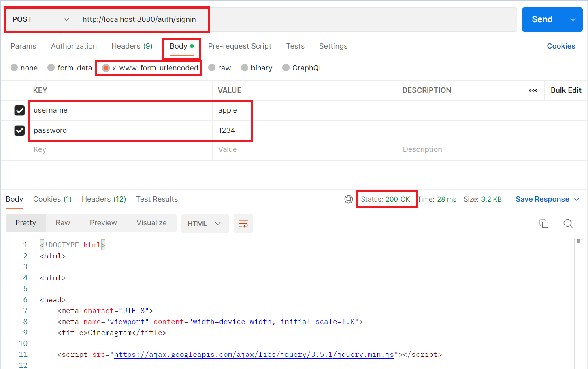Click the DESCRIPTION column header
Screen dimensions: 588x369
427,90
